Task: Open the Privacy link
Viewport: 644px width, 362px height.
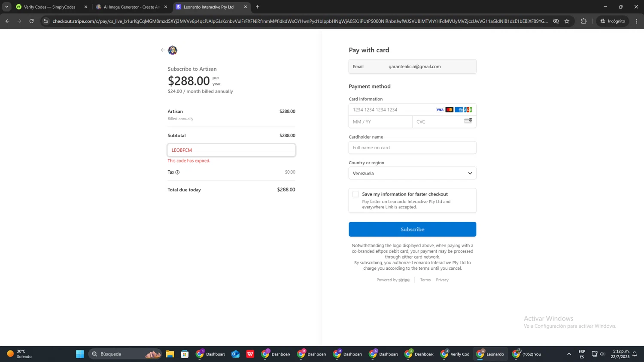Action: point(442,280)
